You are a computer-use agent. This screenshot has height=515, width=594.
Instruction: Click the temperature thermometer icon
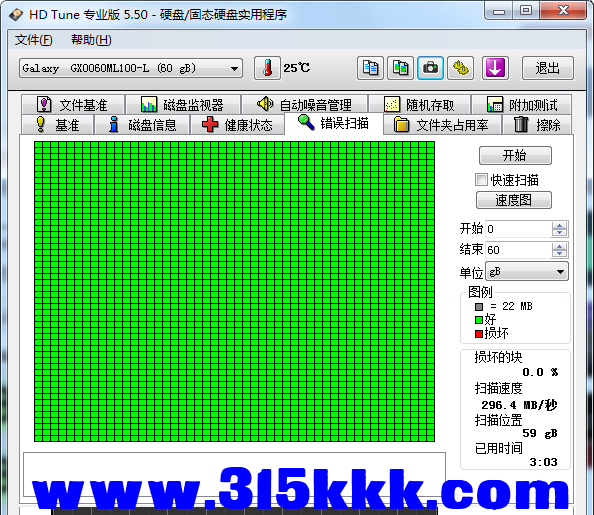(267, 68)
